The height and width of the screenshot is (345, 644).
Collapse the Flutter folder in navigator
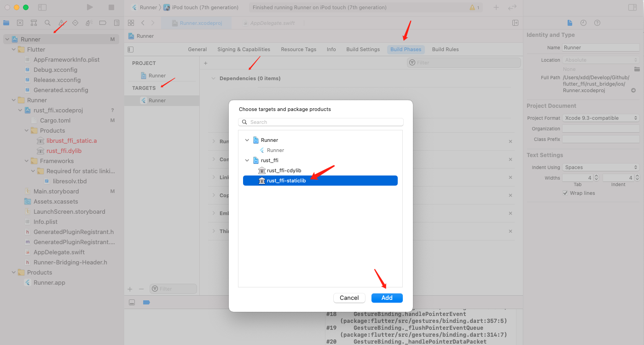[x=14, y=49]
